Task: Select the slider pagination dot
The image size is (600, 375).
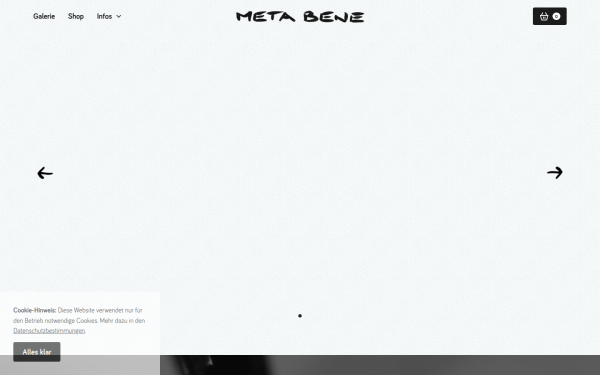Action: tap(300, 316)
